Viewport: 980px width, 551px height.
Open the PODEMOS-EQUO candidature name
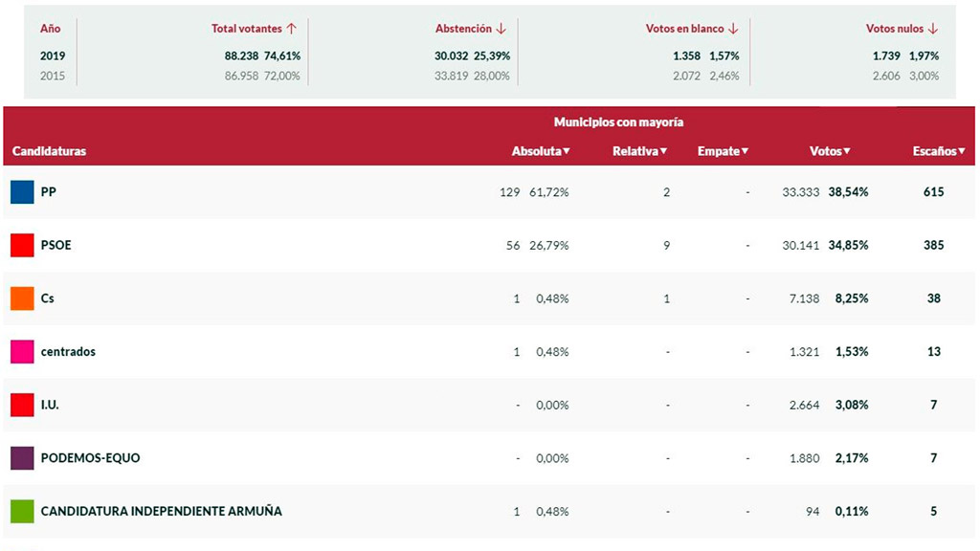[90, 458]
